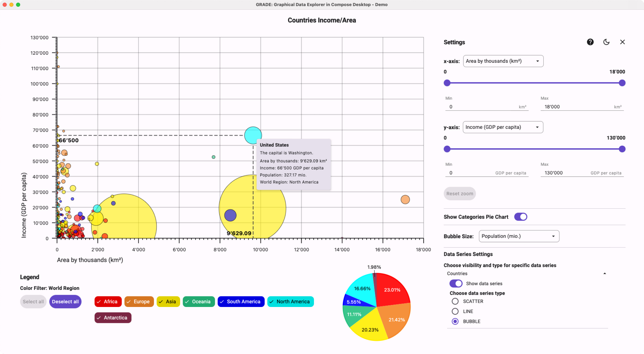This screenshot has height=354, width=644.
Task: Open the help question mark icon
Action: tap(590, 42)
